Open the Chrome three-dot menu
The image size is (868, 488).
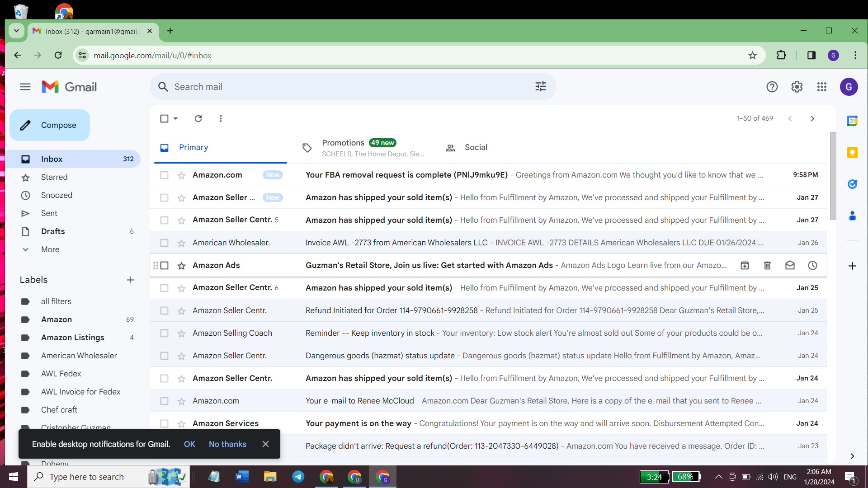855,55
